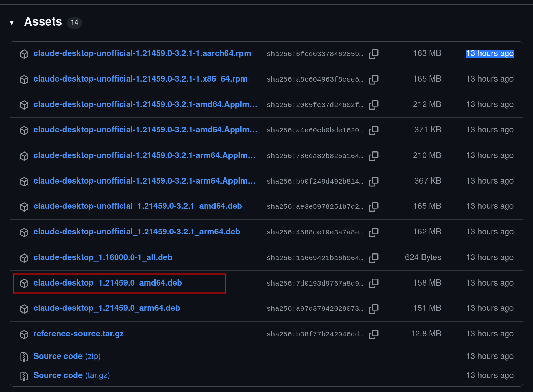The height and width of the screenshot is (392, 533).
Task: Copy hash for reference-source.tar.gz
Action: coord(374,334)
